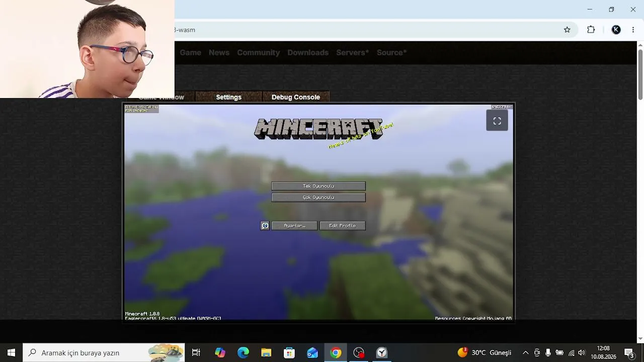Switch to the Settings tab

(x=229, y=97)
